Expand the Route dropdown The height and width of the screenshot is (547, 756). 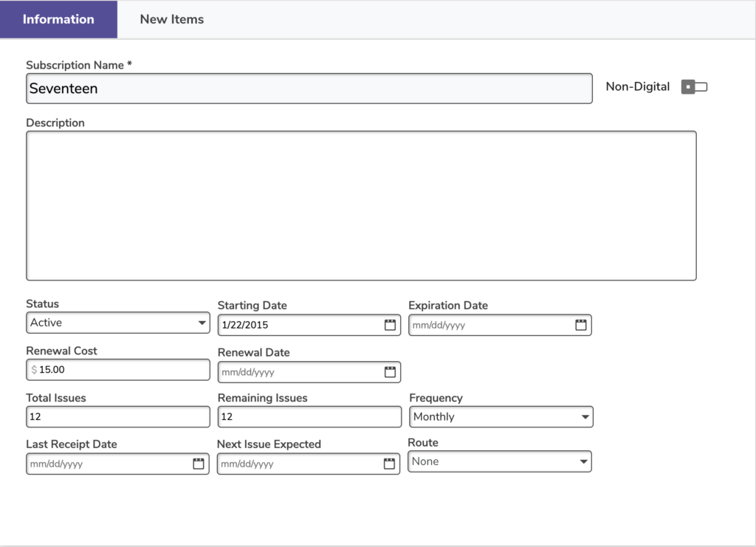click(500, 462)
